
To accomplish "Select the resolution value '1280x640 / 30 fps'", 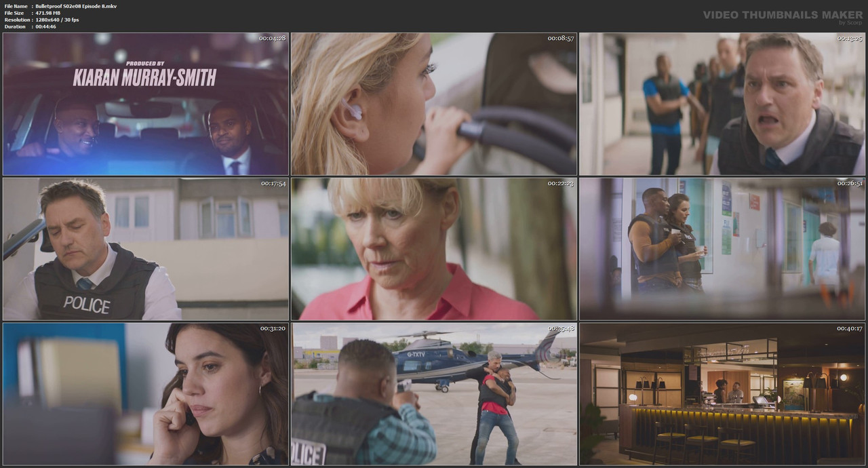I will pos(57,20).
